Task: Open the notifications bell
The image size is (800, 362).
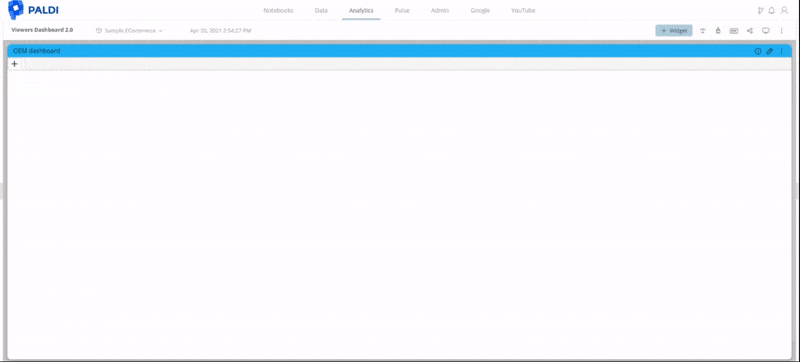Action: pyautogui.click(x=772, y=10)
